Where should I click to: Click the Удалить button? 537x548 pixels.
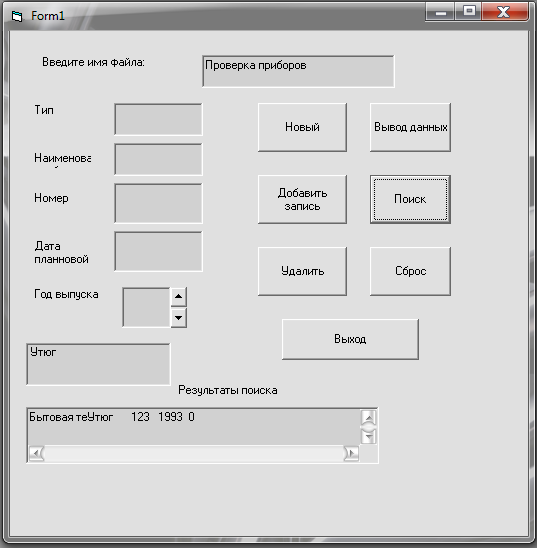[x=302, y=271]
